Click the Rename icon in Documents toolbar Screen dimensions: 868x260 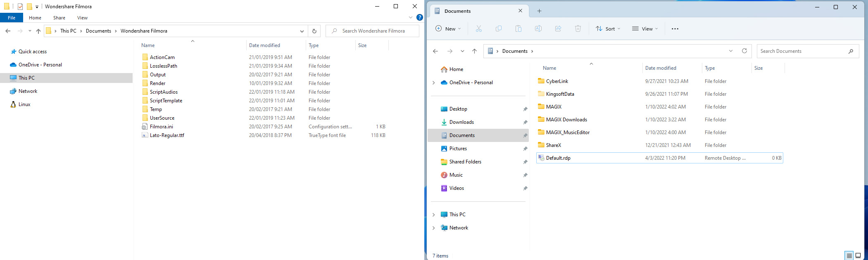pyautogui.click(x=538, y=28)
